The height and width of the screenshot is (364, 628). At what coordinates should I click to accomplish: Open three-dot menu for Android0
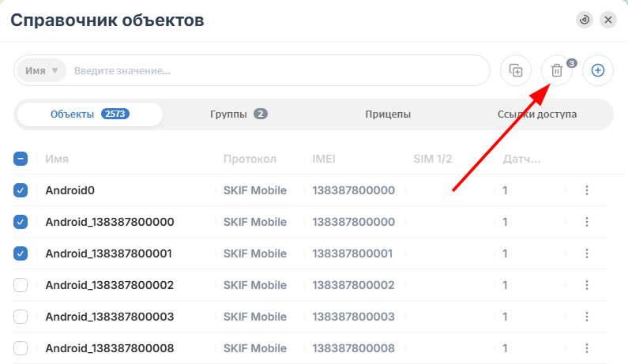(587, 190)
